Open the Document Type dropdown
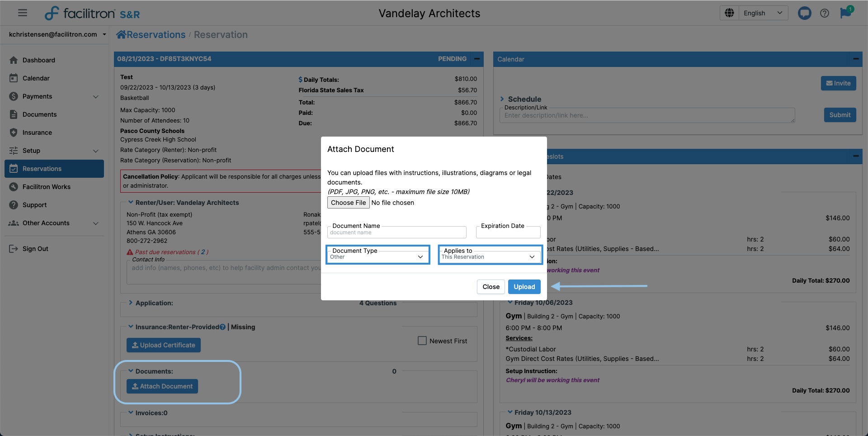 (x=377, y=257)
